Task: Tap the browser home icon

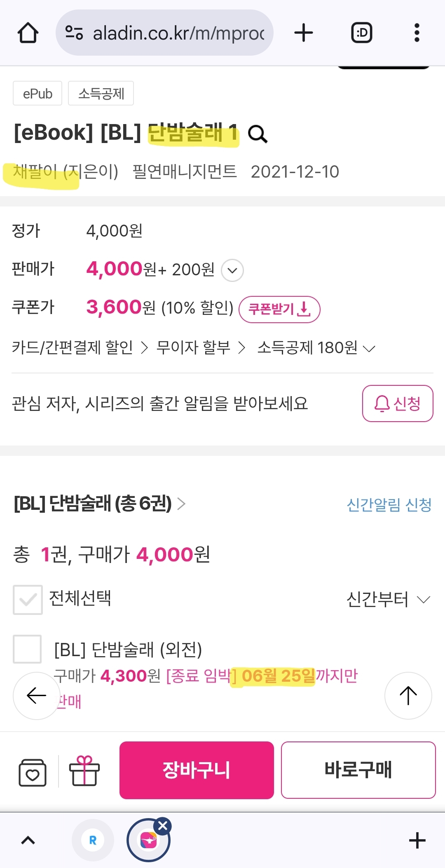Action: [28, 33]
